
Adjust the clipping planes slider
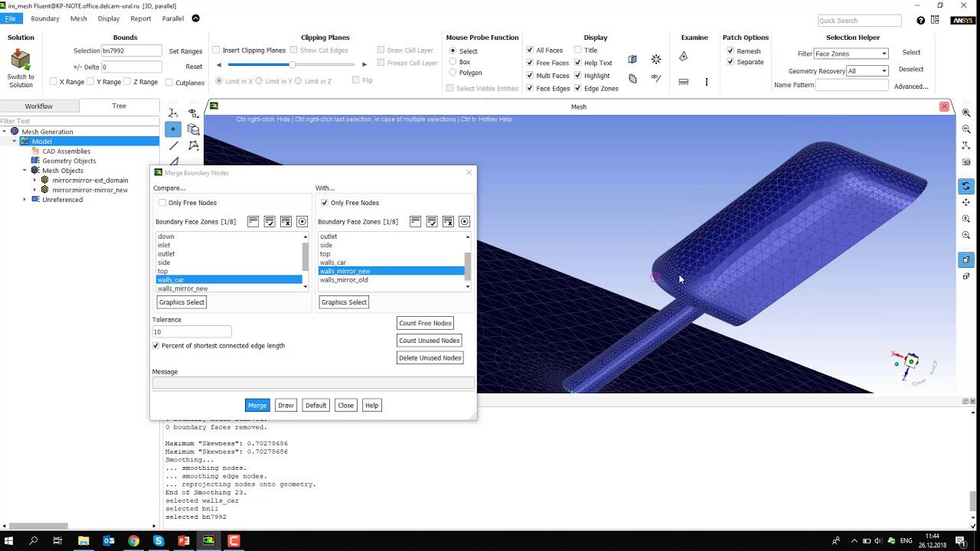point(292,64)
